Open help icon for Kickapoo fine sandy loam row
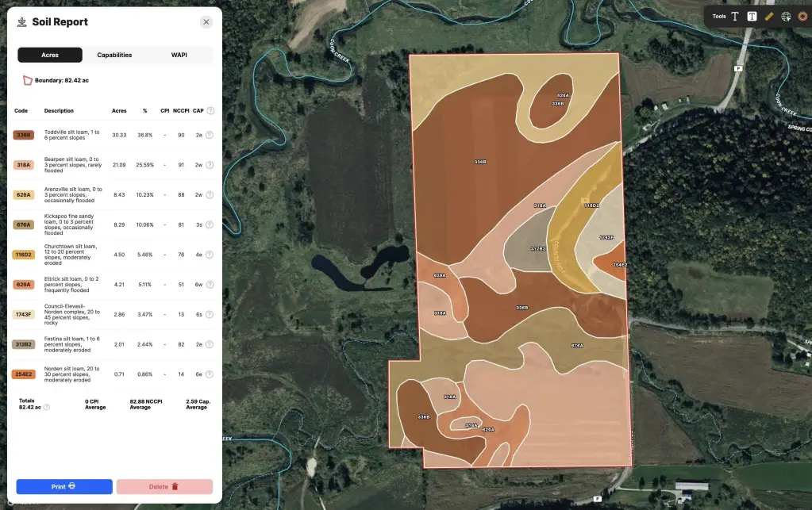 [210, 224]
